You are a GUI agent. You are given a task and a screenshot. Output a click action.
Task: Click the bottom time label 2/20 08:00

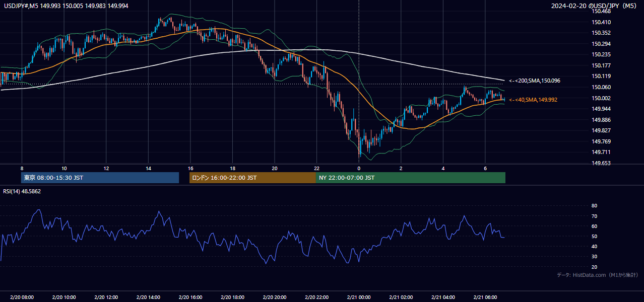pos(22,297)
